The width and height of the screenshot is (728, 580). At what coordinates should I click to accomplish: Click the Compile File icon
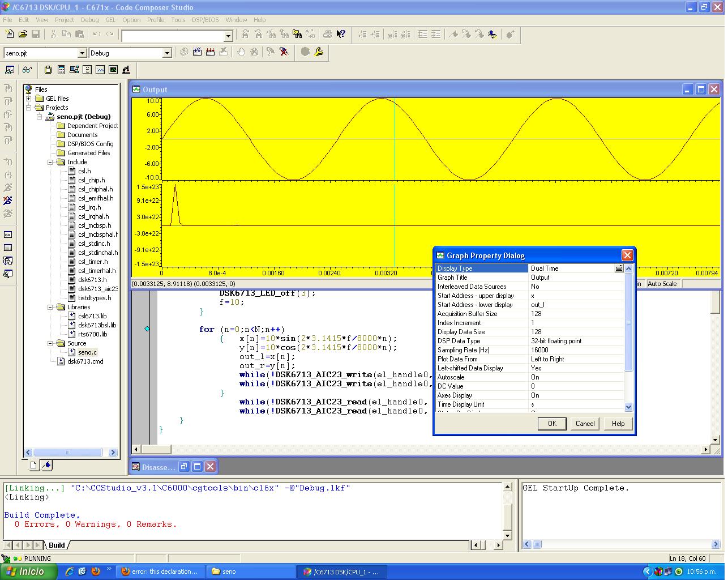pyautogui.click(x=184, y=52)
